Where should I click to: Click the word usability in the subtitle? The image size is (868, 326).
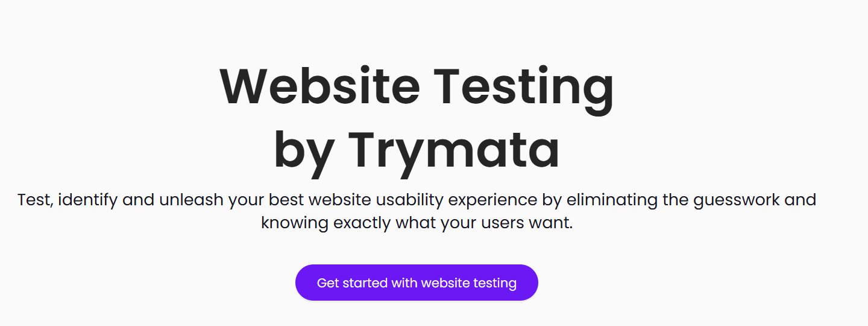pyautogui.click(x=410, y=200)
